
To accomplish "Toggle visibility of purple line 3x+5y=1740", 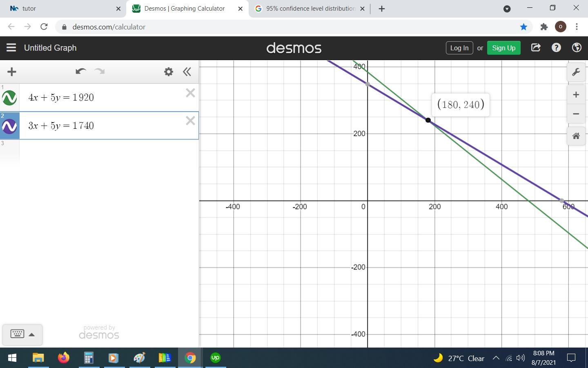I will [x=9, y=126].
